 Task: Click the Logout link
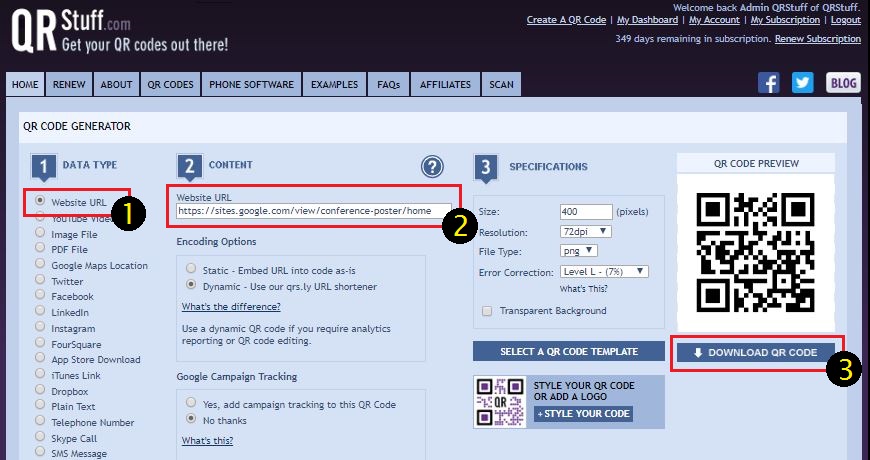[846, 19]
